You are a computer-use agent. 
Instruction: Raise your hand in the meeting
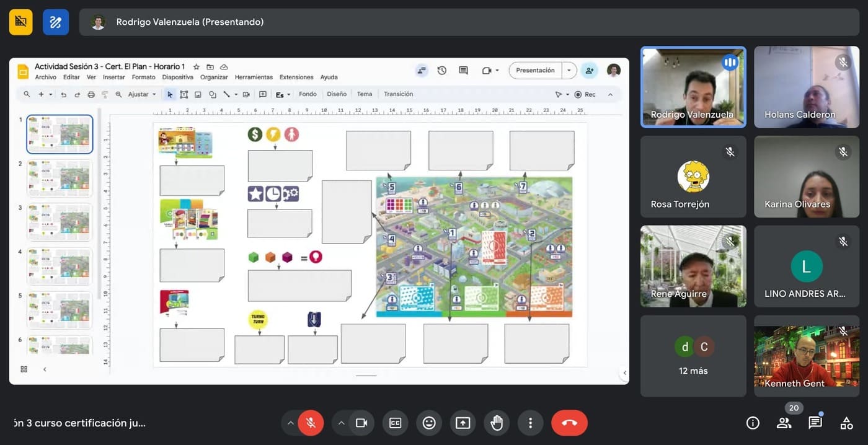[497, 423]
